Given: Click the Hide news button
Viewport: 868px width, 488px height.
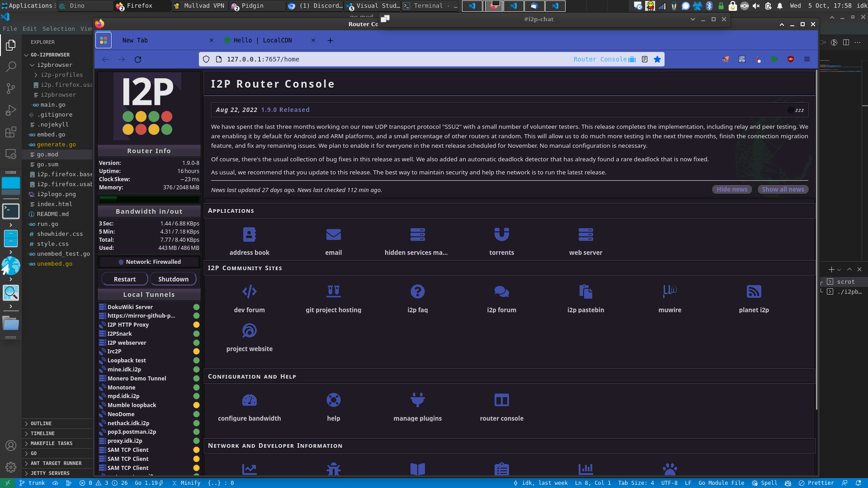Looking at the screenshot, I should point(732,189).
